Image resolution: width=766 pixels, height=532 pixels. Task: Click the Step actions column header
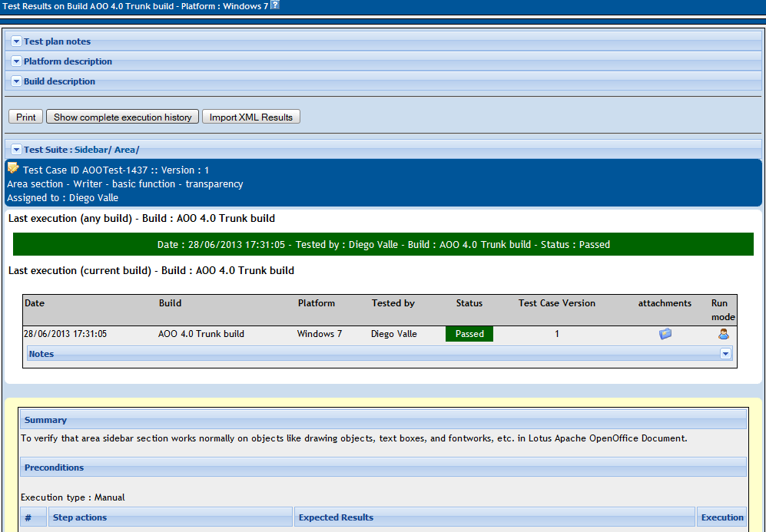click(171, 517)
